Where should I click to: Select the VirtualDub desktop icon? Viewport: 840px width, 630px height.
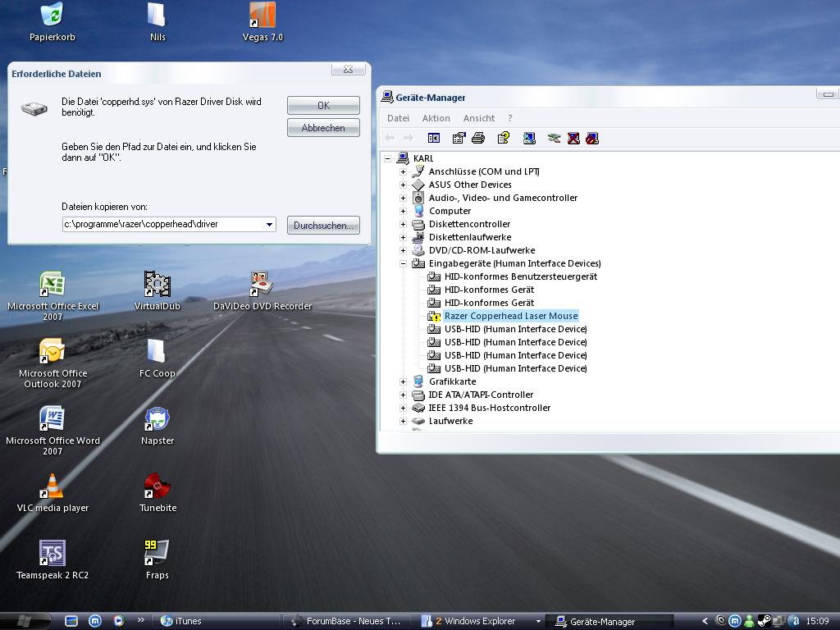tap(157, 291)
